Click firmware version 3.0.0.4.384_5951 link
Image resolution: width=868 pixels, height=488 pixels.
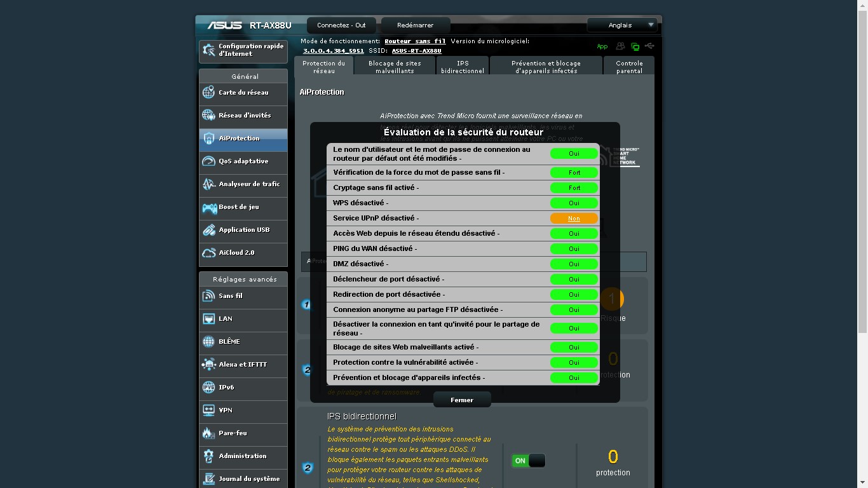point(334,51)
